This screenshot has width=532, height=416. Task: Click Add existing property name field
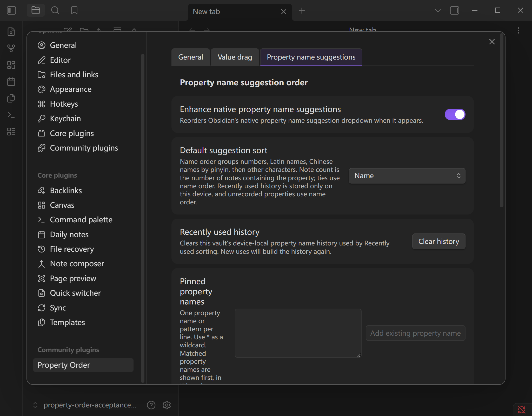tap(416, 333)
